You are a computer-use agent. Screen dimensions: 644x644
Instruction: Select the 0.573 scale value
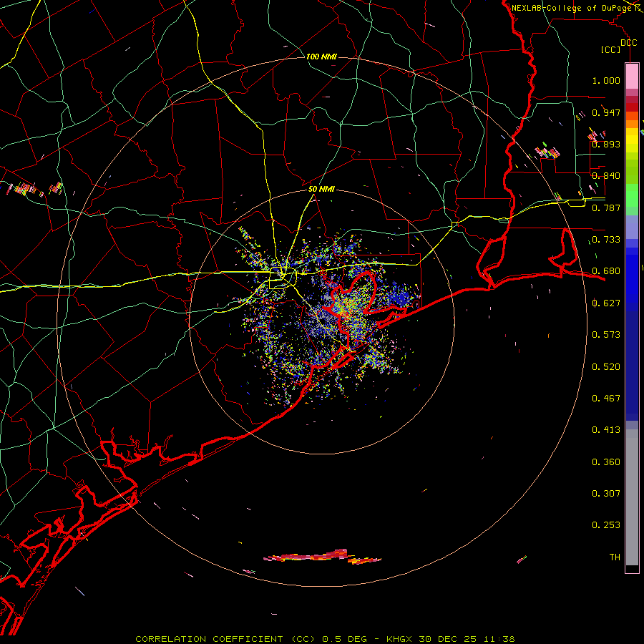click(x=606, y=335)
